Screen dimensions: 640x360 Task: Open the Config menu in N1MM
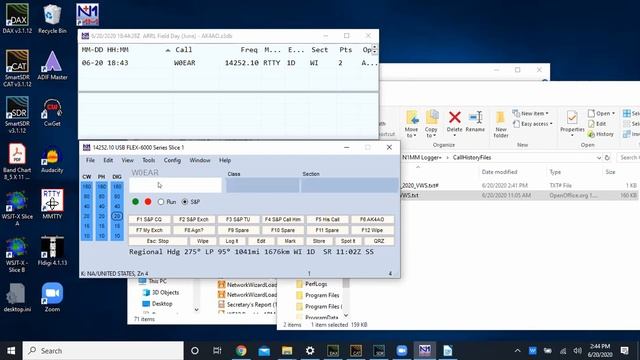tap(172, 160)
